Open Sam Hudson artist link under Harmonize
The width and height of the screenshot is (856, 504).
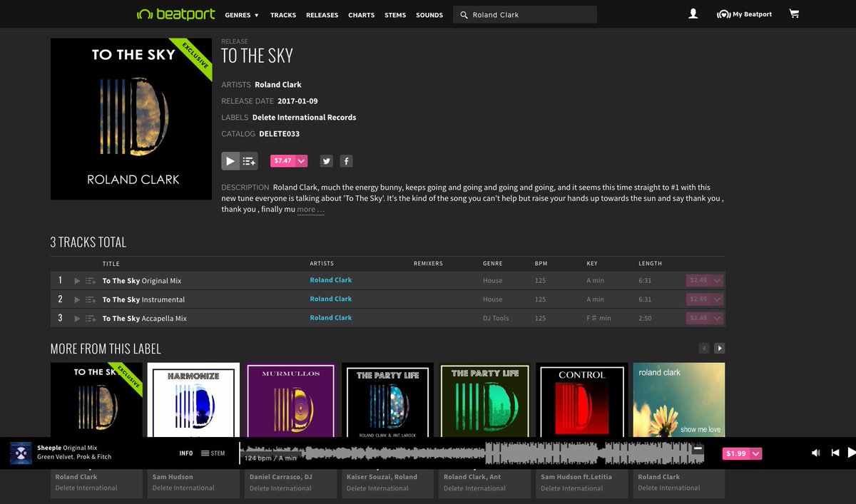pyautogui.click(x=173, y=477)
